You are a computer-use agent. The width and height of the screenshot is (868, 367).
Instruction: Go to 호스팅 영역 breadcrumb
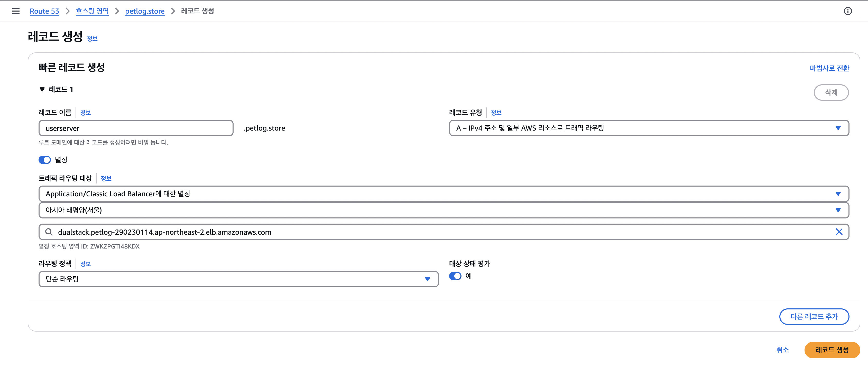point(92,11)
